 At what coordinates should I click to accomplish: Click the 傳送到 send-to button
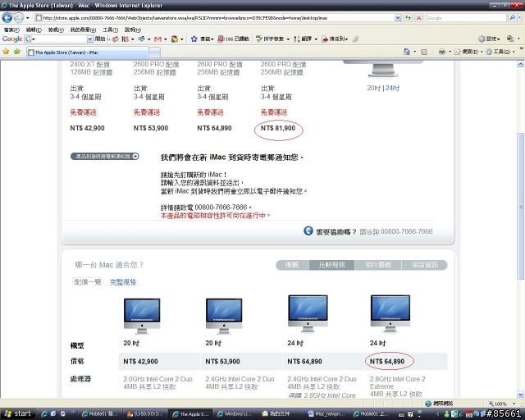point(335,39)
